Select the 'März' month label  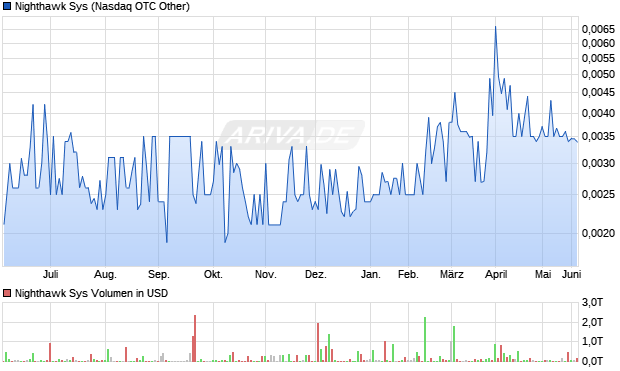pyautogui.click(x=452, y=274)
